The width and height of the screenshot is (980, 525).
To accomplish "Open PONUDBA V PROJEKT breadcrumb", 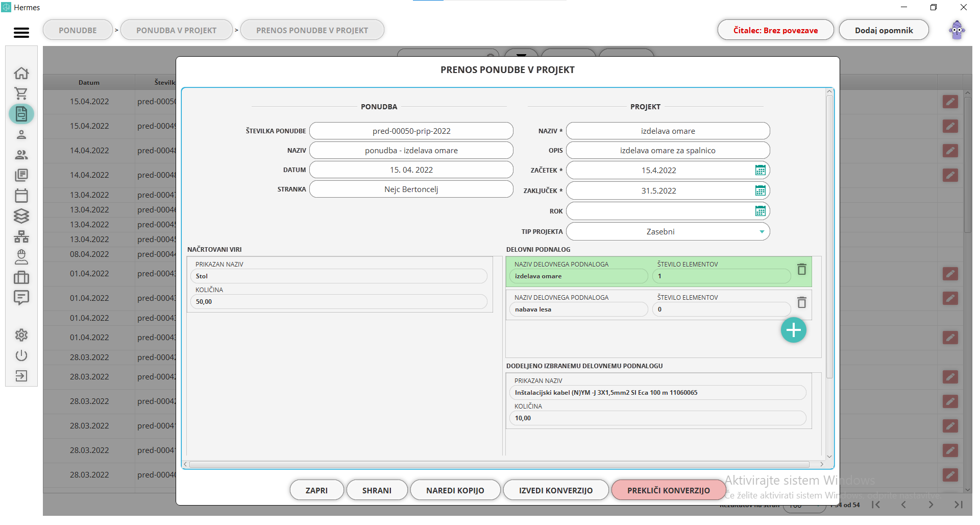I will (x=177, y=30).
